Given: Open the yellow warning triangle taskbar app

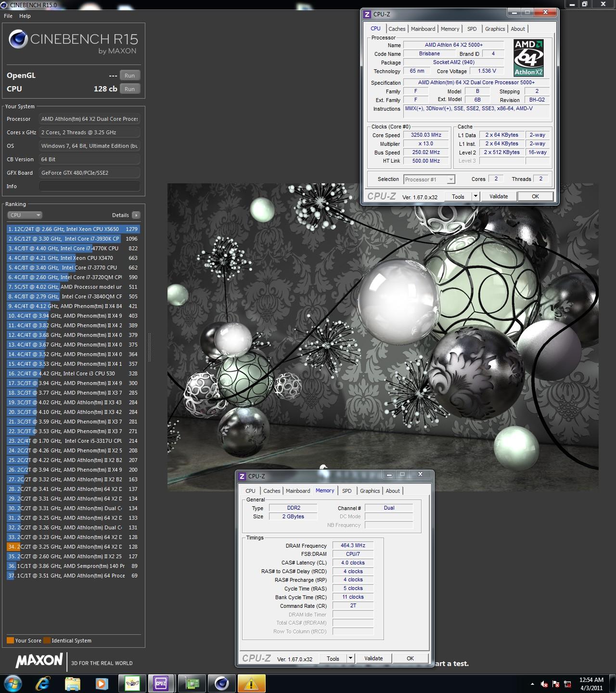Looking at the screenshot, I should (x=252, y=683).
